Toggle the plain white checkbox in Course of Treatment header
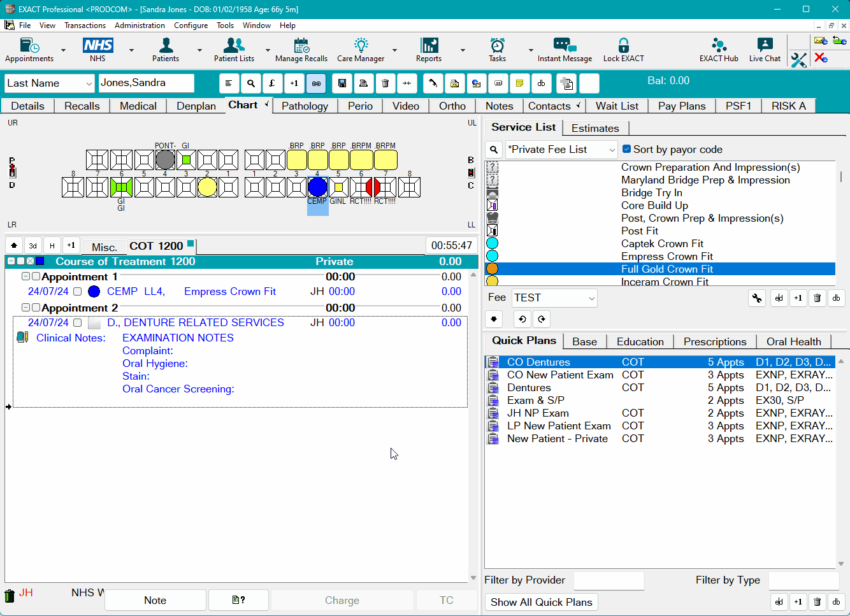This screenshot has width=850, height=616. click(20, 261)
